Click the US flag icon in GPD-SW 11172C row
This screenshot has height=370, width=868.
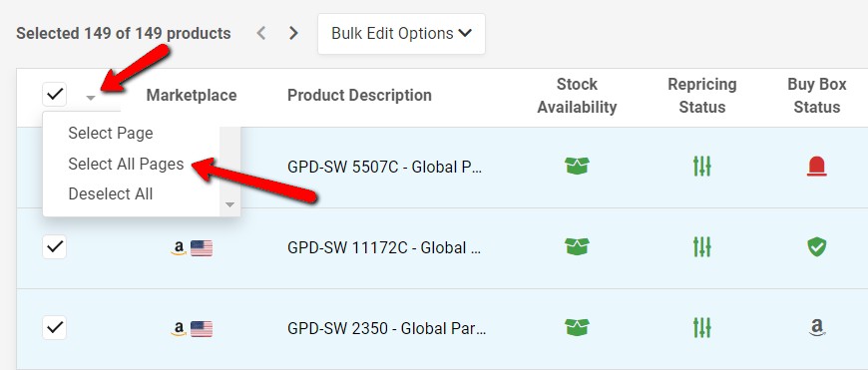point(202,248)
